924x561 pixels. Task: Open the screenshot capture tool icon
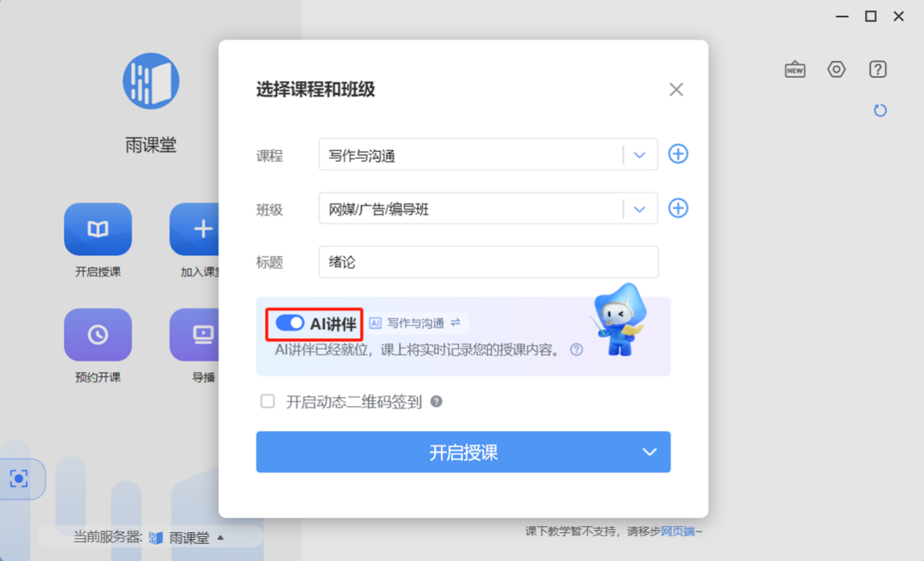19,478
